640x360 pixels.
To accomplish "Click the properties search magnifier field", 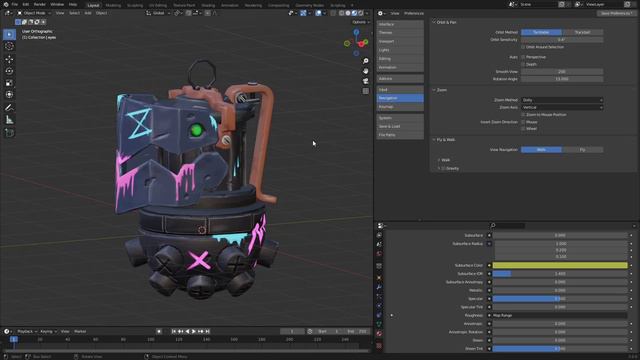I will (x=507, y=226).
